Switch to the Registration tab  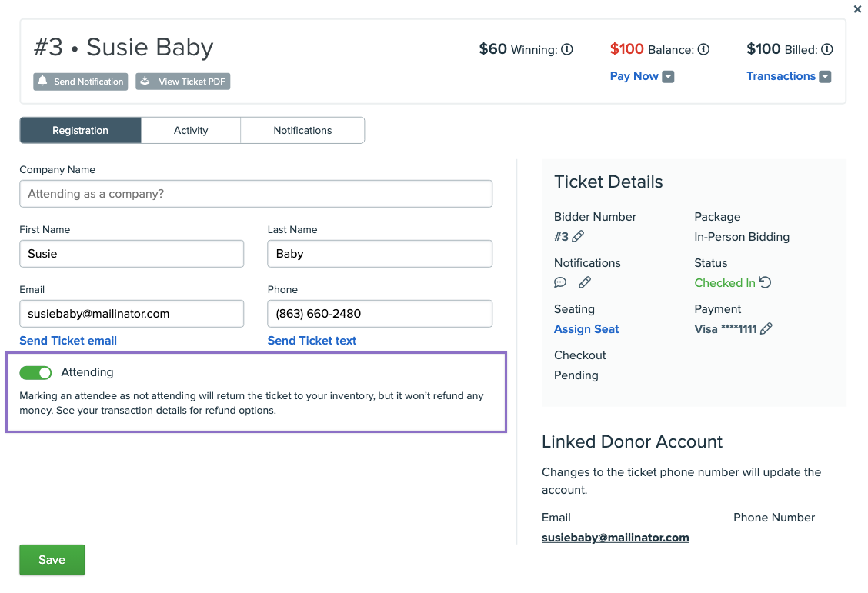tap(80, 131)
